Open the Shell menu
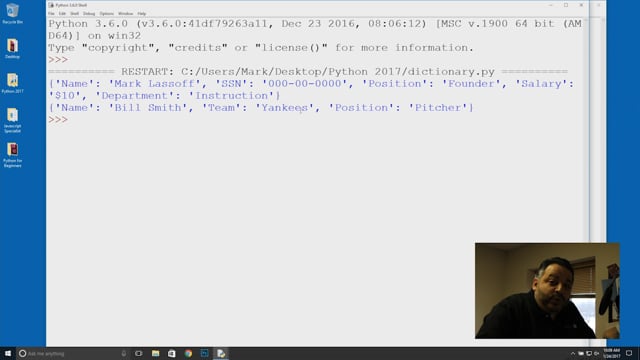 pos(74,13)
